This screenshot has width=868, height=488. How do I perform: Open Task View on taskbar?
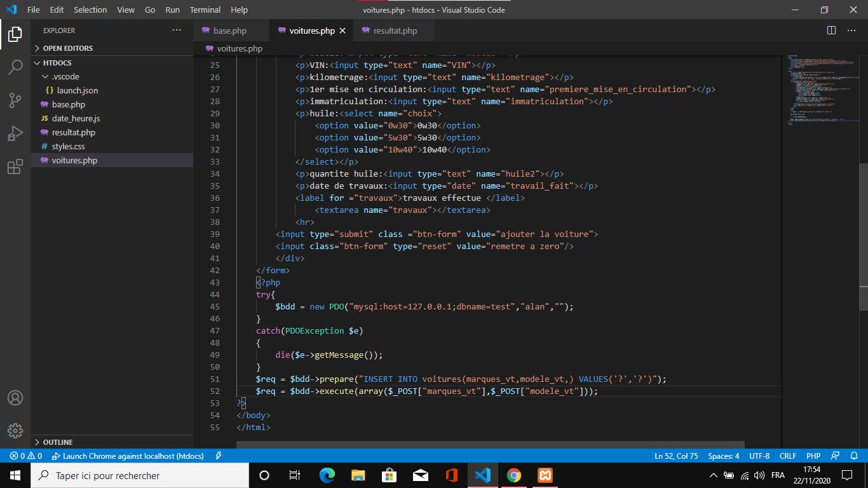pyautogui.click(x=295, y=475)
